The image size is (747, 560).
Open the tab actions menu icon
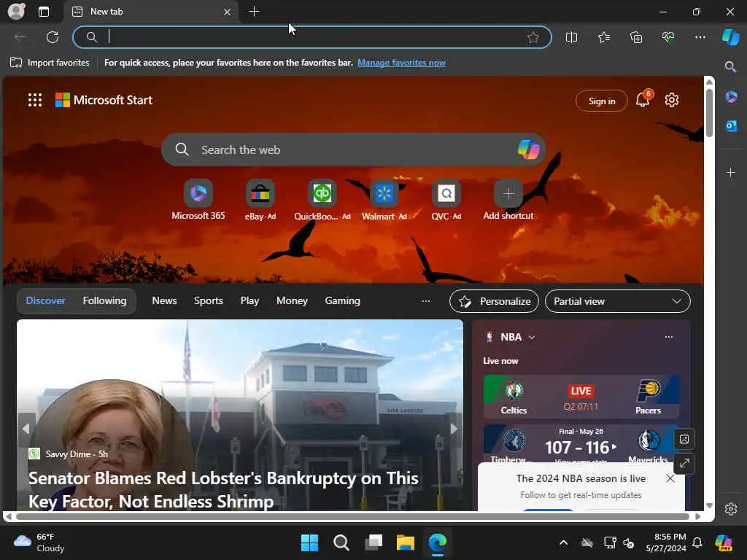coord(44,12)
